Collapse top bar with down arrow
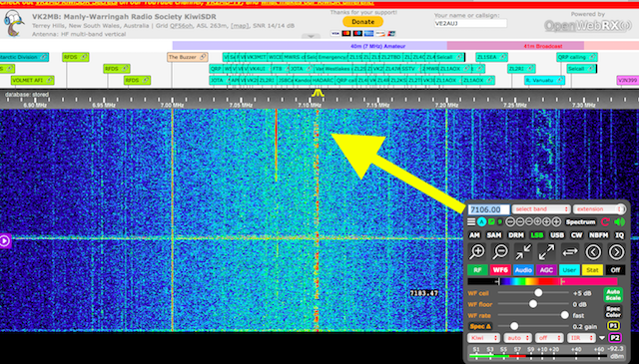Screen dimensions: 639x364 pos(311,36)
